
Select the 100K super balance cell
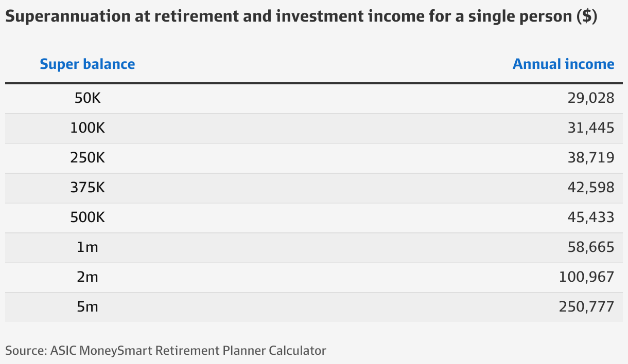click(x=88, y=128)
